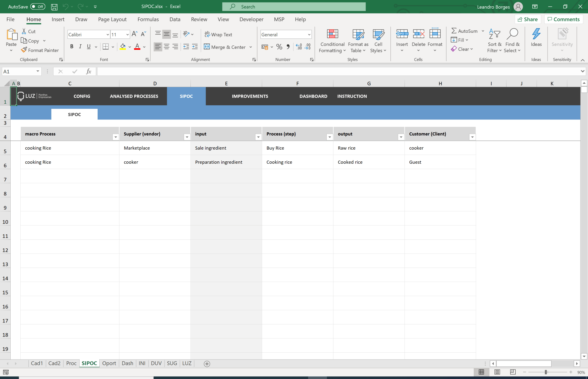Switch to the Formulas ribbon tab
The width and height of the screenshot is (588, 379).
(x=148, y=19)
